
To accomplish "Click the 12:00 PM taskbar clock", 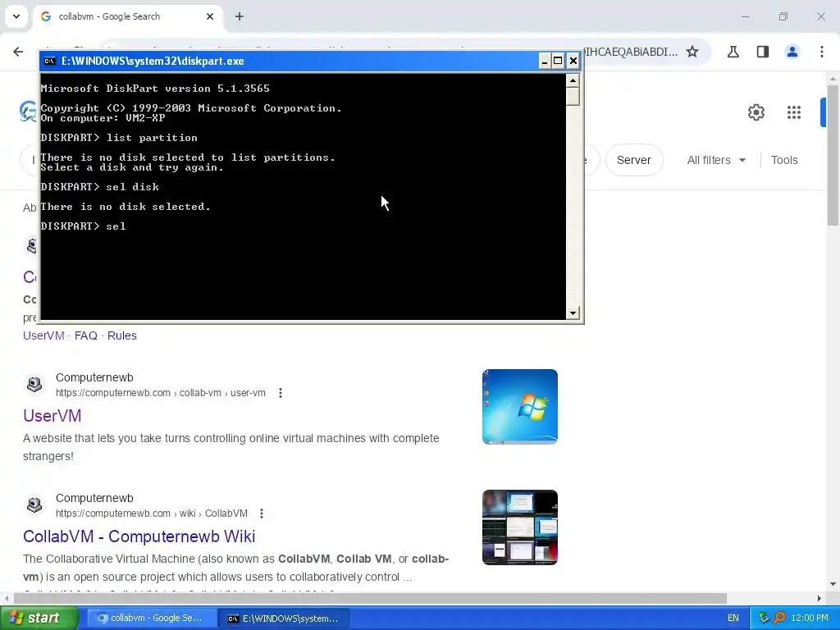I will pyautogui.click(x=810, y=619).
